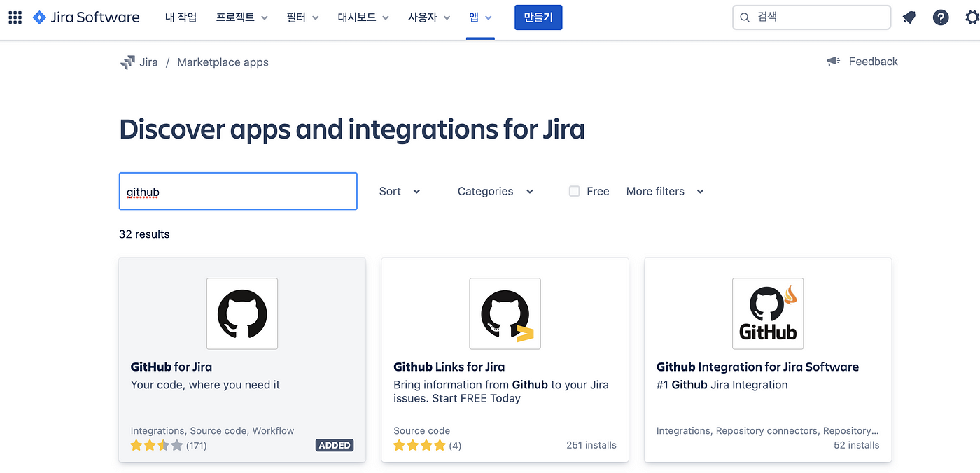The height and width of the screenshot is (473, 980).
Task: Go to Jira breadcrumb link
Action: [148, 62]
